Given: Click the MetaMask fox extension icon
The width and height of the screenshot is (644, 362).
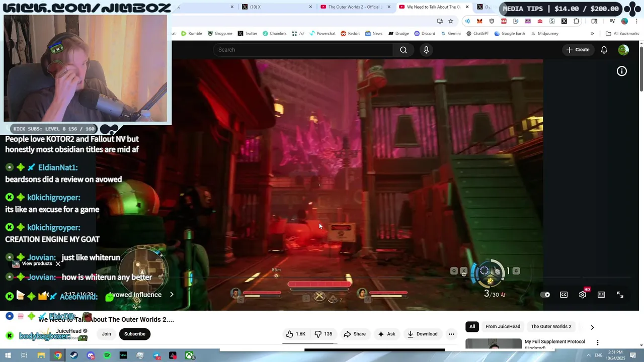Looking at the screenshot, I should [479, 21].
